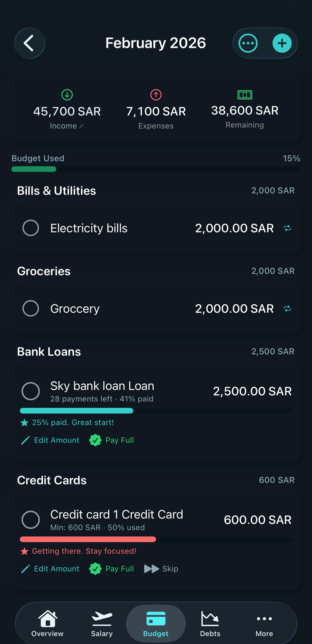Mark Electricity bills as paid

pyautogui.click(x=30, y=228)
